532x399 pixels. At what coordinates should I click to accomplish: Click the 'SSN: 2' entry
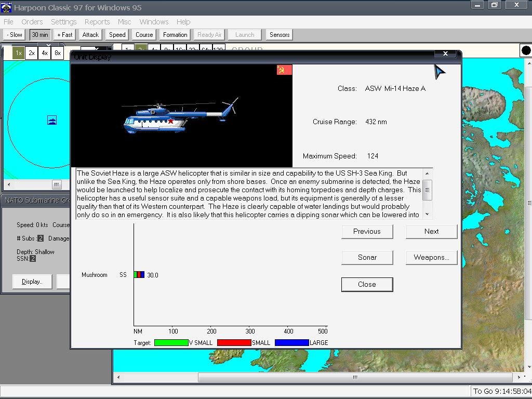coord(26,259)
